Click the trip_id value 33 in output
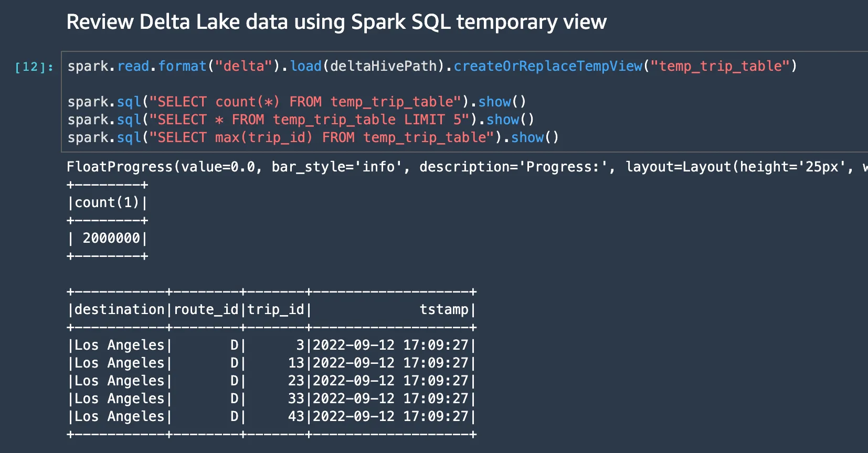This screenshot has width=868, height=453. click(296, 398)
